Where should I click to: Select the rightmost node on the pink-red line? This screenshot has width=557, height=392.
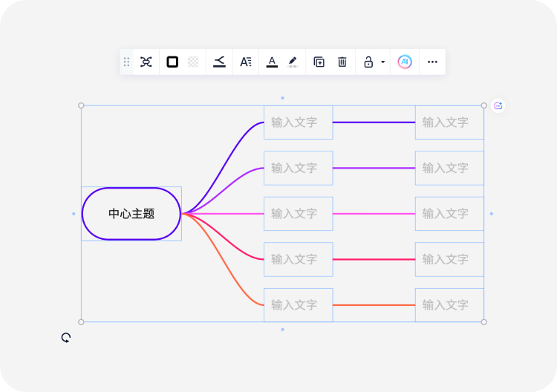[x=449, y=259]
